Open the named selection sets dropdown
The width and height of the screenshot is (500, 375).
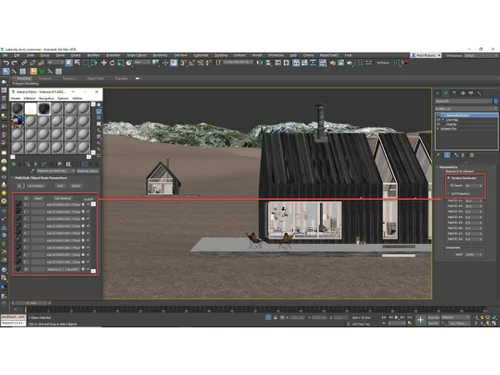(238, 63)
